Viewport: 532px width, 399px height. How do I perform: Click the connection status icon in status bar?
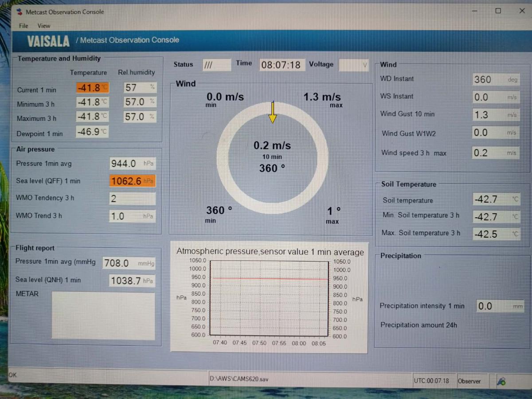click(501, 381)
